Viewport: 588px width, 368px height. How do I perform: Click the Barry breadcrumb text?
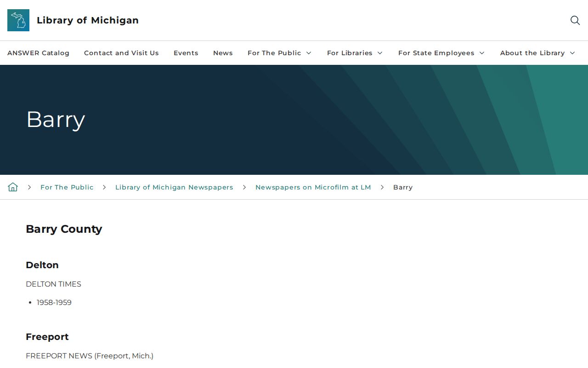(x=403, y=187)
